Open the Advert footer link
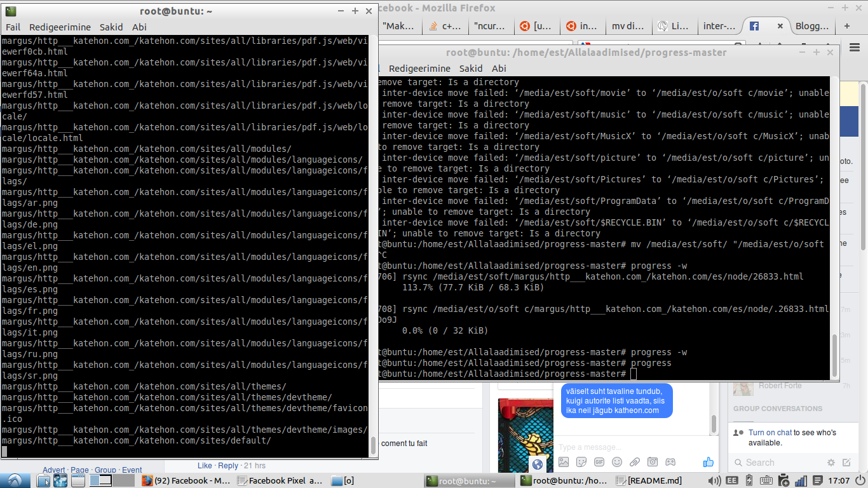 pos(54,470)
